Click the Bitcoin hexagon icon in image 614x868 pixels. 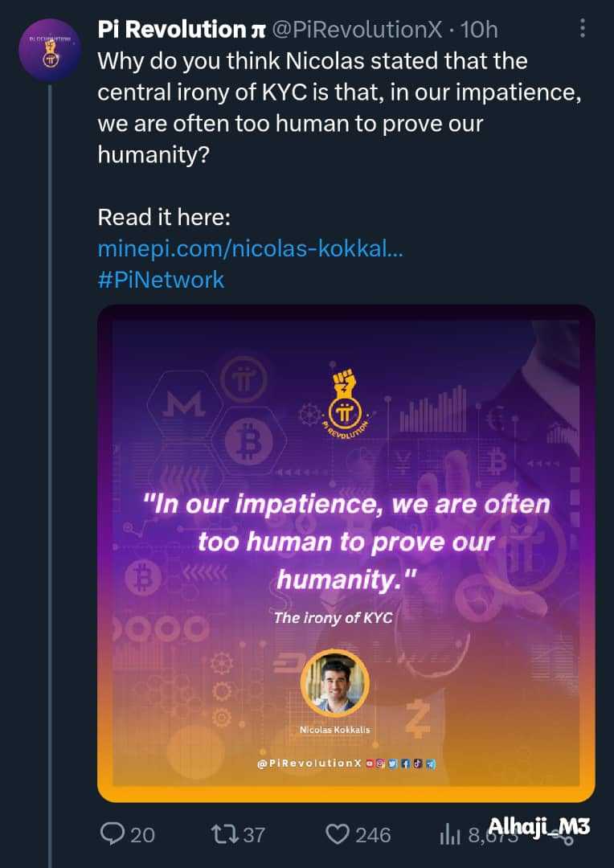pyautogui.click(x=240, y=440)
